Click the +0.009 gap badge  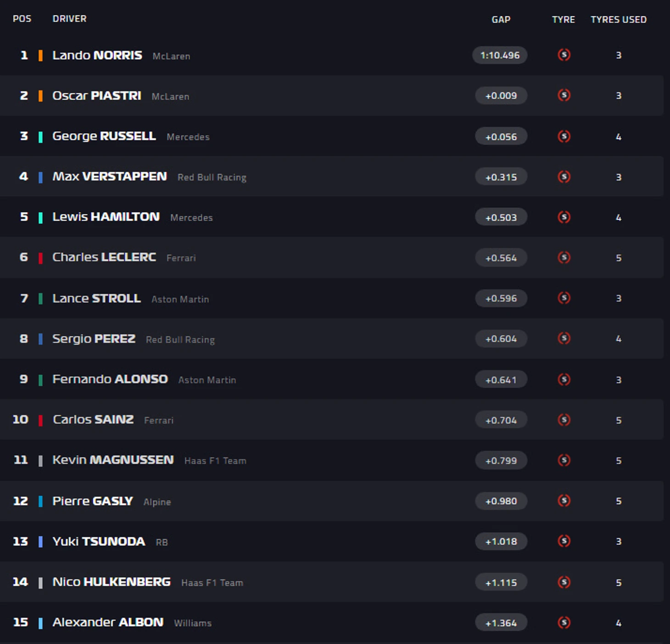tap(501, 95)
